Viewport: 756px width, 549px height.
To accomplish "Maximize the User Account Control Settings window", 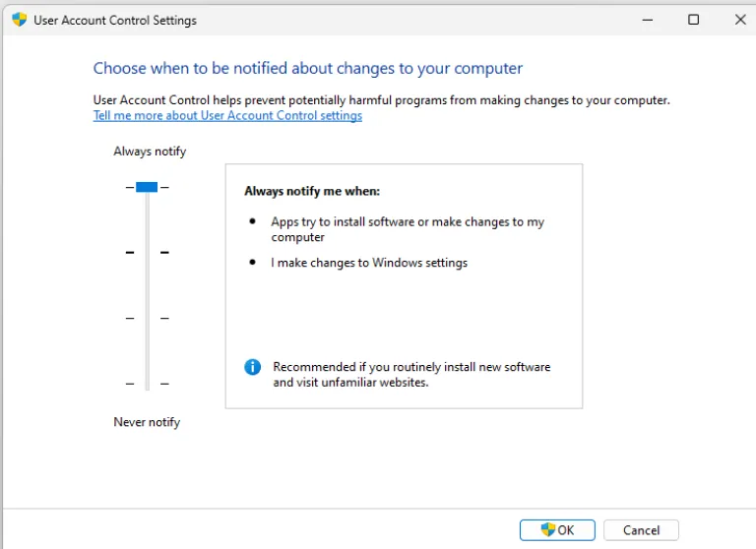I will 693,20.
